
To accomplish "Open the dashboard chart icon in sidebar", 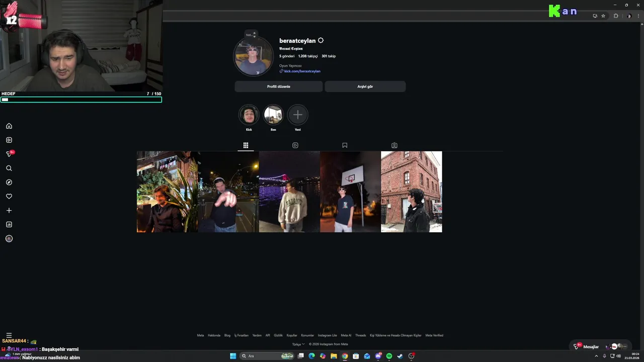I will tap(9, 225).
